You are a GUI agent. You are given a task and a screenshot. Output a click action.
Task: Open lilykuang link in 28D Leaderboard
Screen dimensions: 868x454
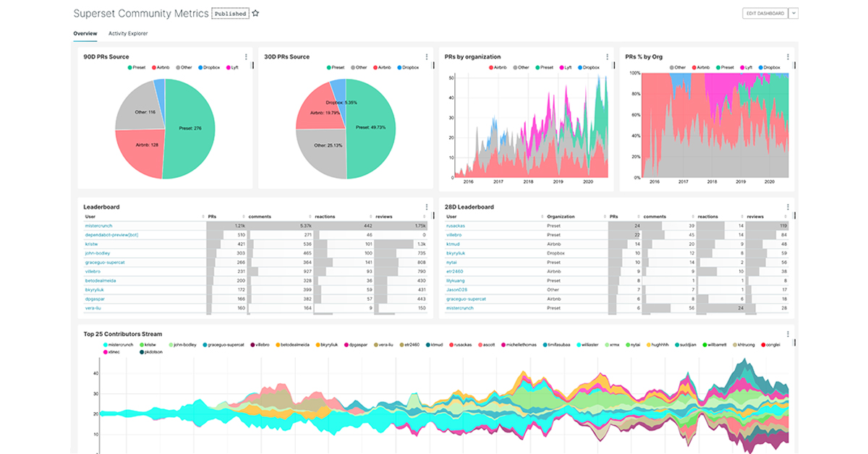point(456,280)
